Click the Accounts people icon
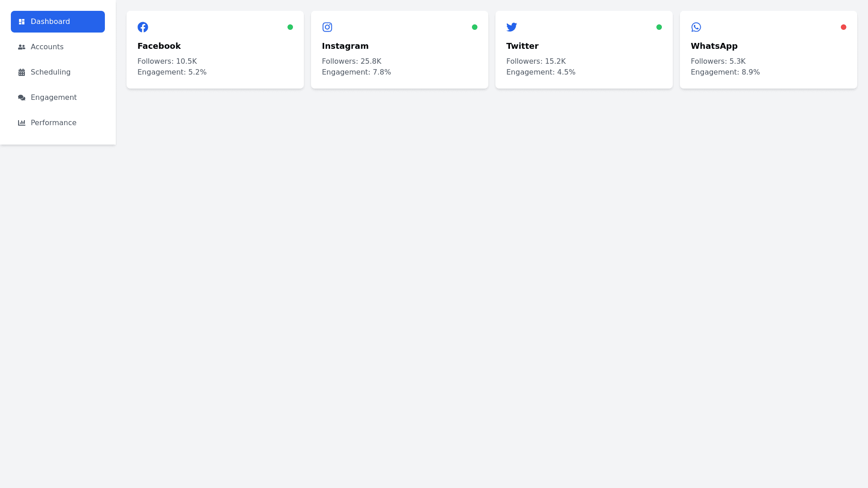The image size is (868, 488). pos(22,47)
